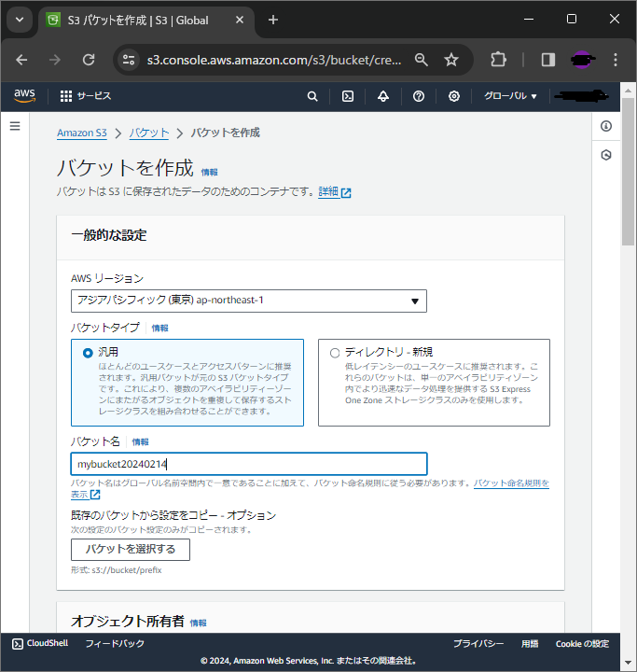Click the zoom magnifier in address bar
Image resolution: width=637 pixels, height=672 pixels.
click(422, 60)
